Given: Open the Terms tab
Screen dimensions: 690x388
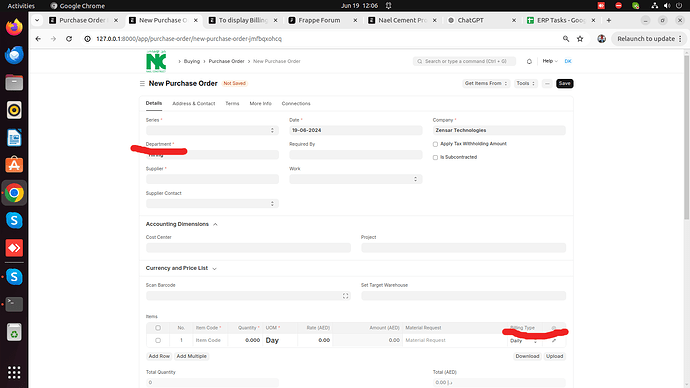Looking at the screenshot, I should [232, 104].
